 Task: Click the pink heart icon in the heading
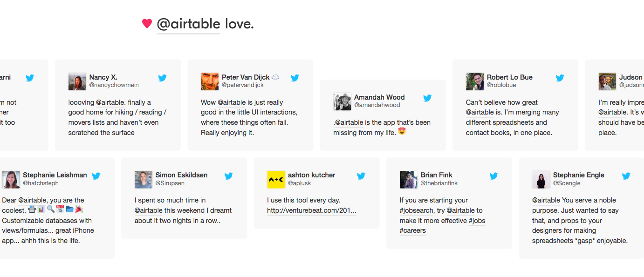pos(147,23)
